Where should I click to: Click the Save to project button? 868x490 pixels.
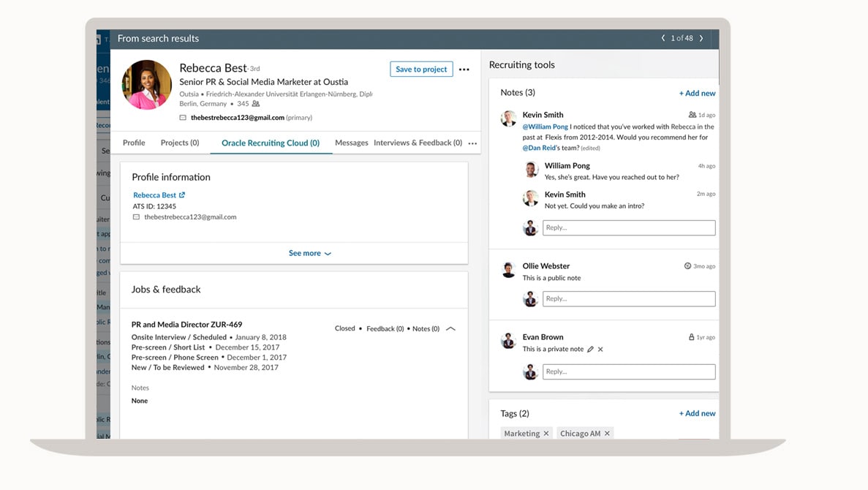pyautogui.click(x=421, y=69)
